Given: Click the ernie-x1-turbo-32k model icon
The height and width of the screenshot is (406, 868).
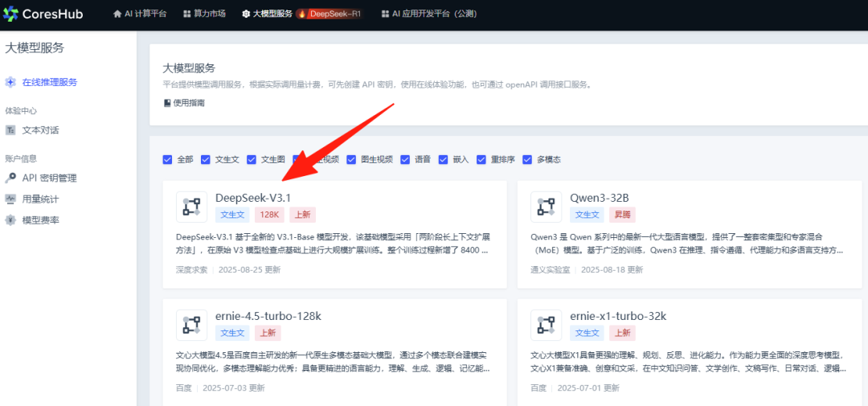Looking at the screenshot, I should tap(546, 325).
